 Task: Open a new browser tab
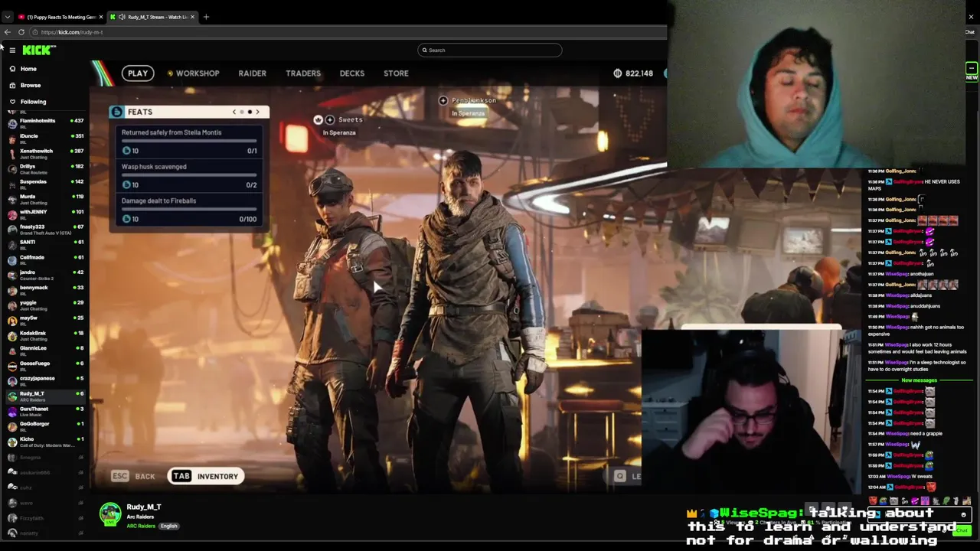tap(206, 17)
